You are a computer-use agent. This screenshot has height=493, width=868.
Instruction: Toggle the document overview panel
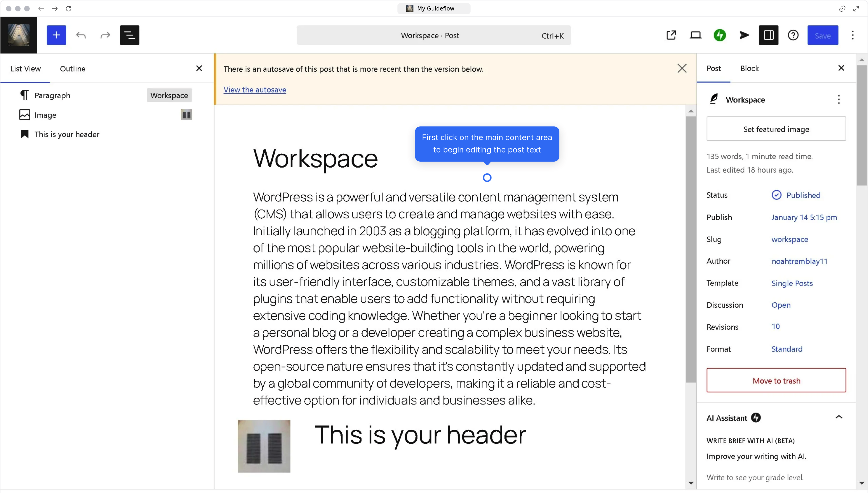[x=130, y=35]
